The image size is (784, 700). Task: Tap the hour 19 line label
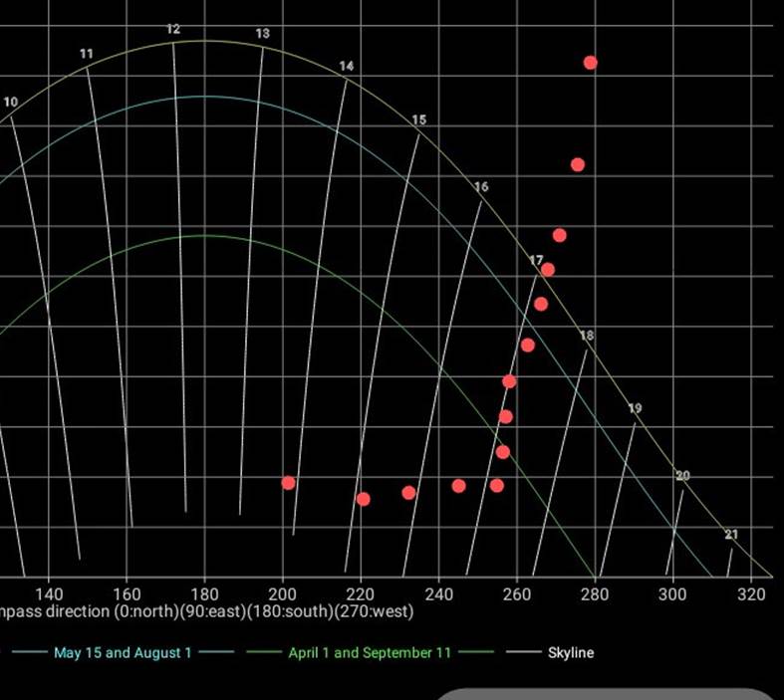[635, 409]
